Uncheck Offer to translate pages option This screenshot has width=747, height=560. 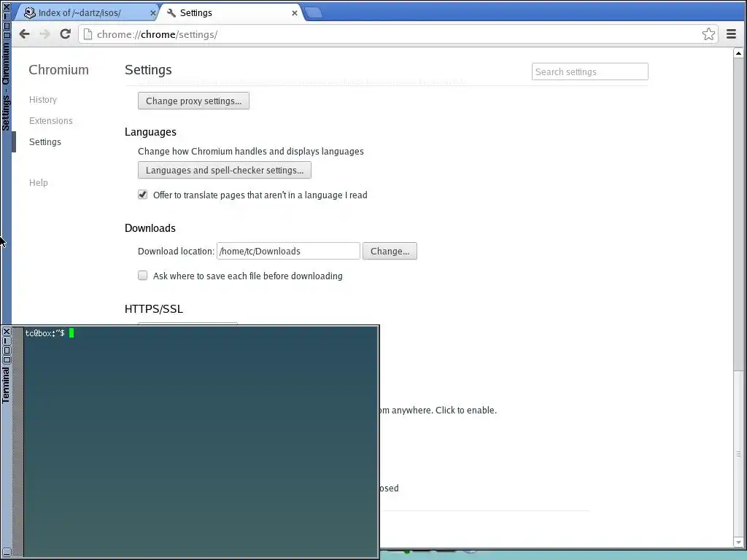tap(142, 195)
